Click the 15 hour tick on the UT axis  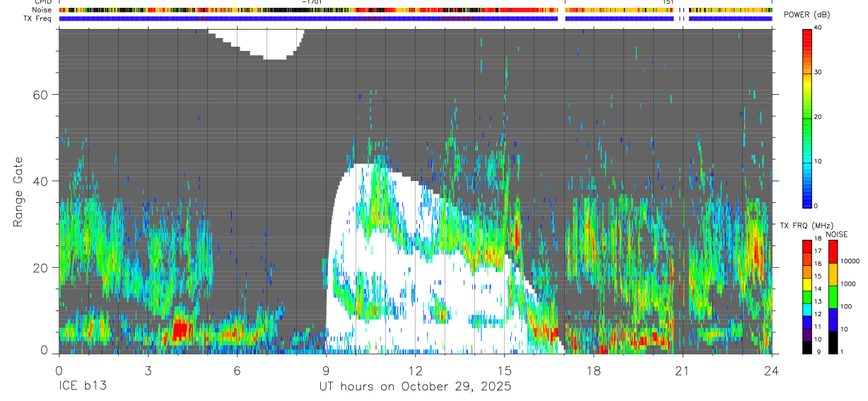[504, 370]
